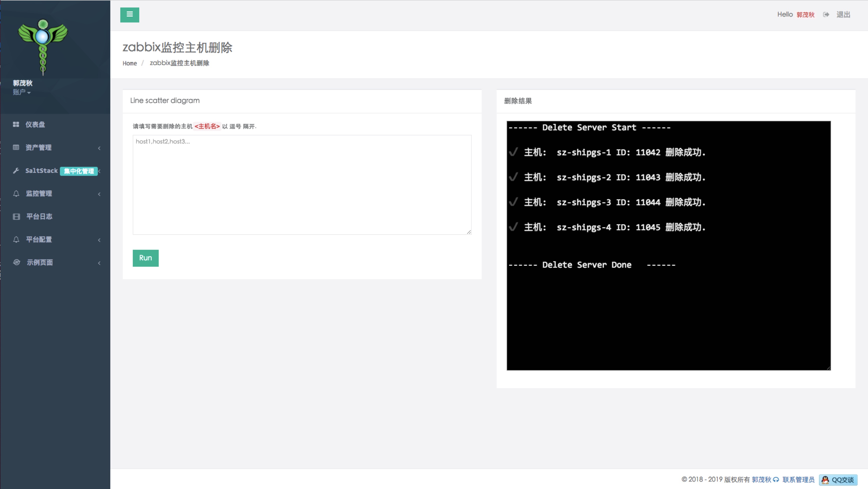Click the dashboard grid icon in sidebar
Viewport: 868px width, 489px height.
tap(16, 124)
